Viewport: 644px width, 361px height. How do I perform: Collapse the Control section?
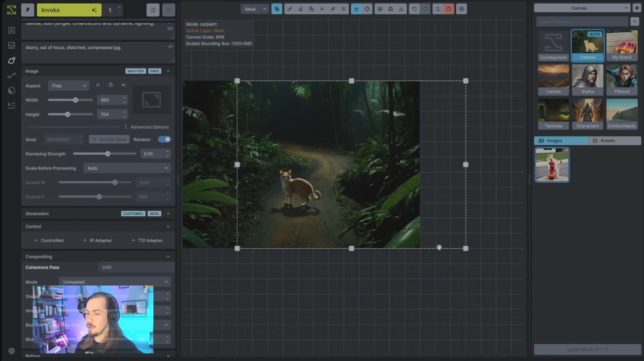(x=168, y=227)
